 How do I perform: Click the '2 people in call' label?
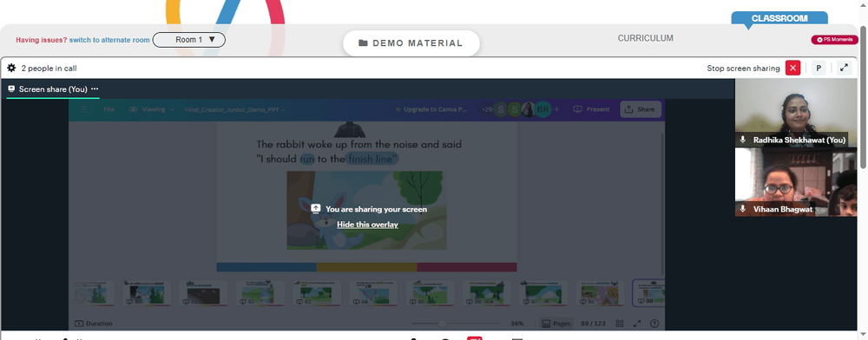[x=49, y=69]
